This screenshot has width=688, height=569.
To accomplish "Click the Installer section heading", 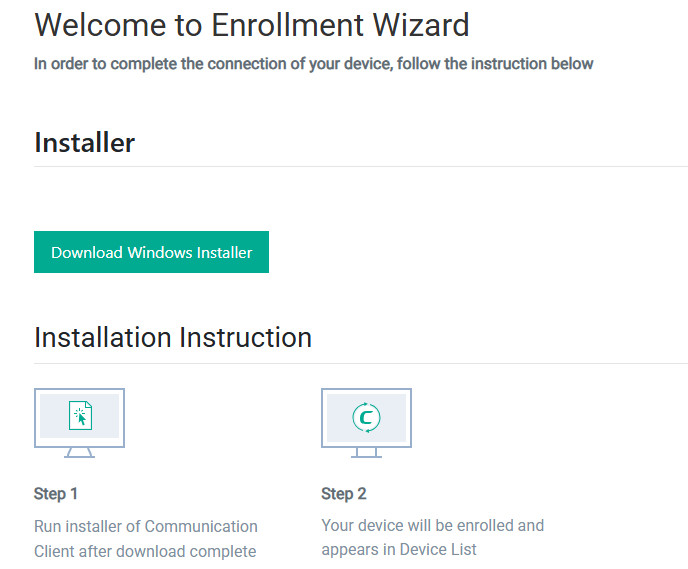I will pyautogui.click(x=85, y=143).
